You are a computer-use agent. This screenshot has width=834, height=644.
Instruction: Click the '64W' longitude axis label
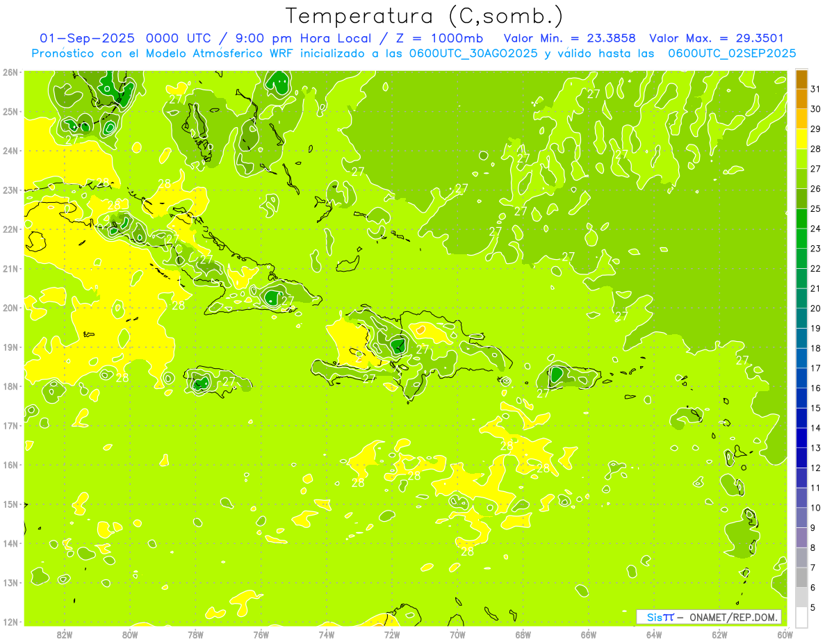(x=654, y=634)
